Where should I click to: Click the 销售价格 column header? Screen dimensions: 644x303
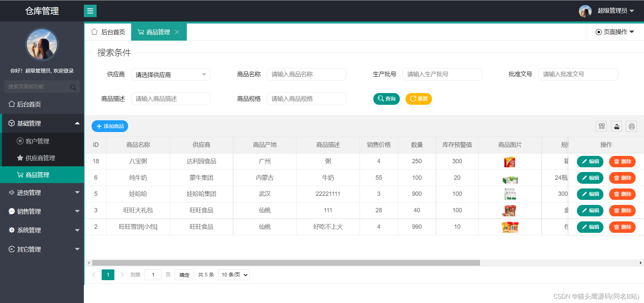pos(379,145)
